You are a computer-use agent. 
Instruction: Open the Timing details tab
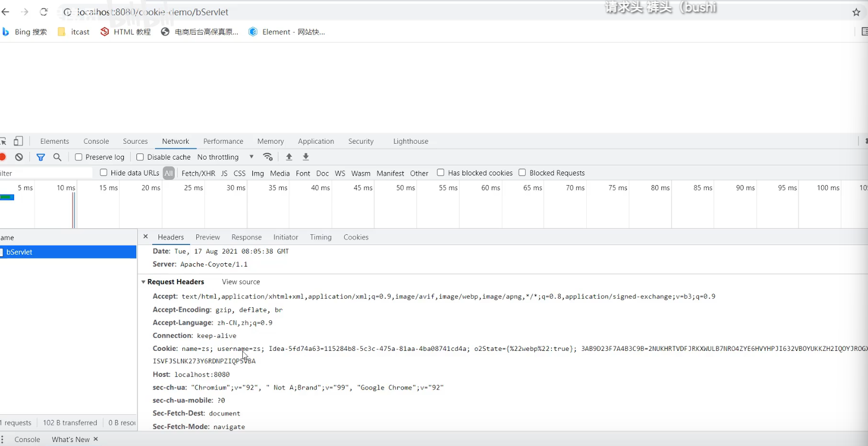pyautogui.click(x=320, y=237)
